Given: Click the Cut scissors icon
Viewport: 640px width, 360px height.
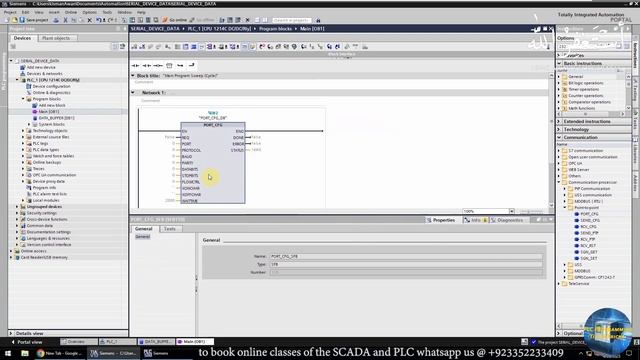Looking at the screenshot, I should [x=65, y=20].
